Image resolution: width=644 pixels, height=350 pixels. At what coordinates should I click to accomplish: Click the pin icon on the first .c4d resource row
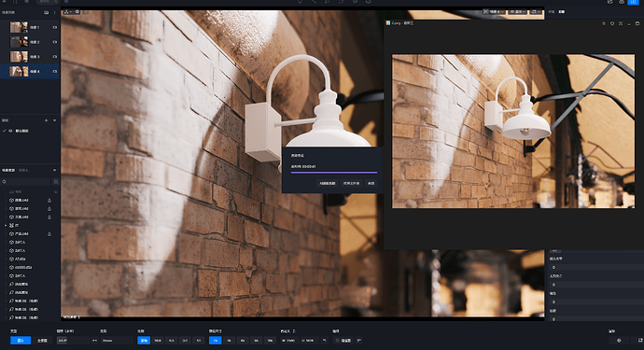tap(49, 200)
